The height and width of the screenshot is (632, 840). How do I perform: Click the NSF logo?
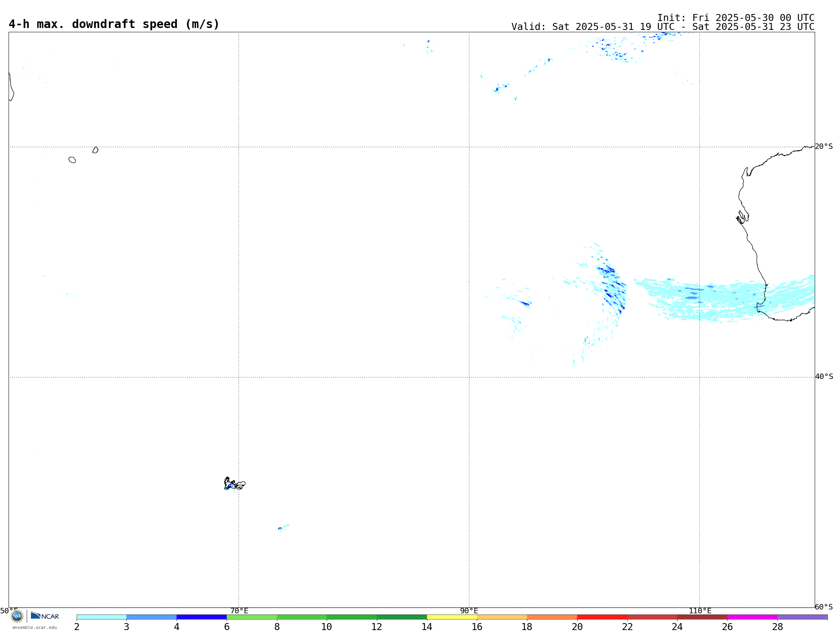17,616
